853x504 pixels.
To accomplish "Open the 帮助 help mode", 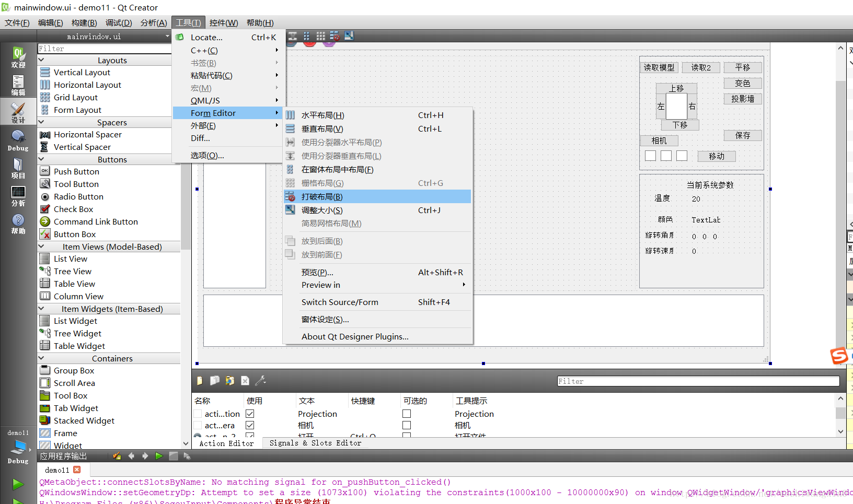I will 18,224.
